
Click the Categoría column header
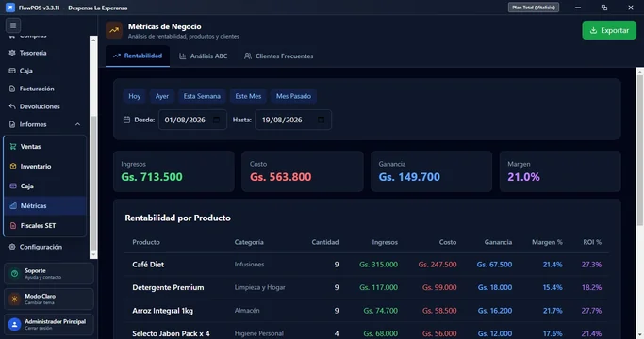coord(249,242)
